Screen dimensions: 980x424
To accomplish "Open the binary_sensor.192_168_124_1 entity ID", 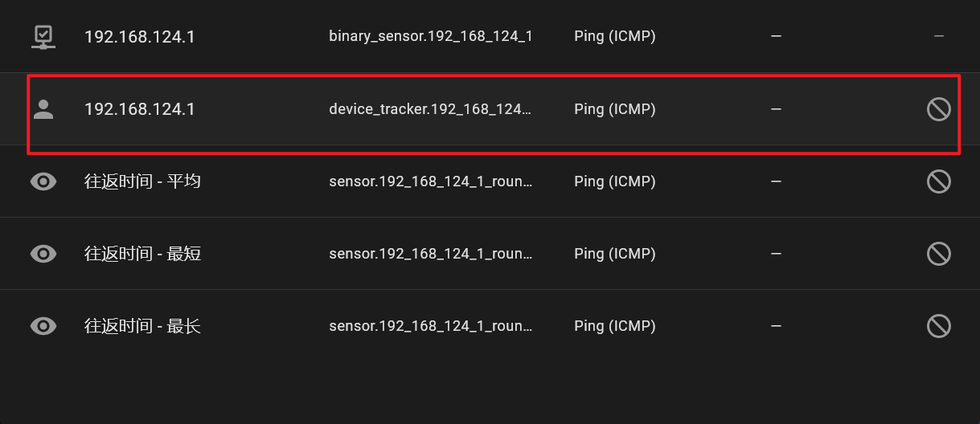I will tap(431, 37).
